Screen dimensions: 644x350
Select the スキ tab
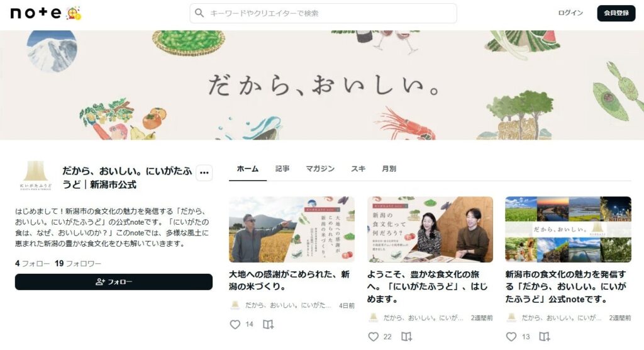358,169
